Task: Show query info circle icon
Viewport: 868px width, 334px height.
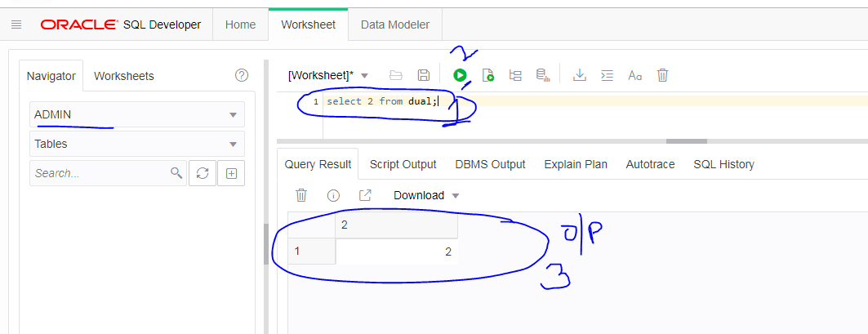Action: tap(333, 195)
